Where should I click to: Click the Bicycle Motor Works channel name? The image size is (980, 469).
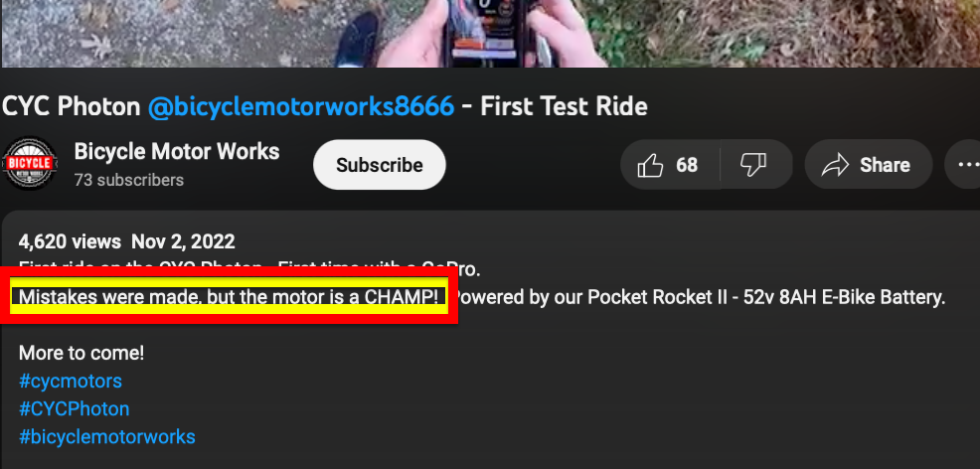click(177, 151)
